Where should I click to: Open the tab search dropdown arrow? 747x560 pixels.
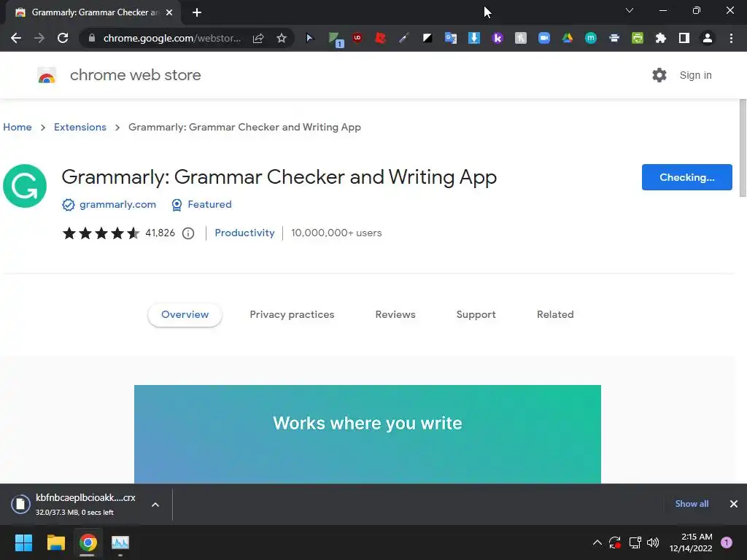[x=630, y=10]
